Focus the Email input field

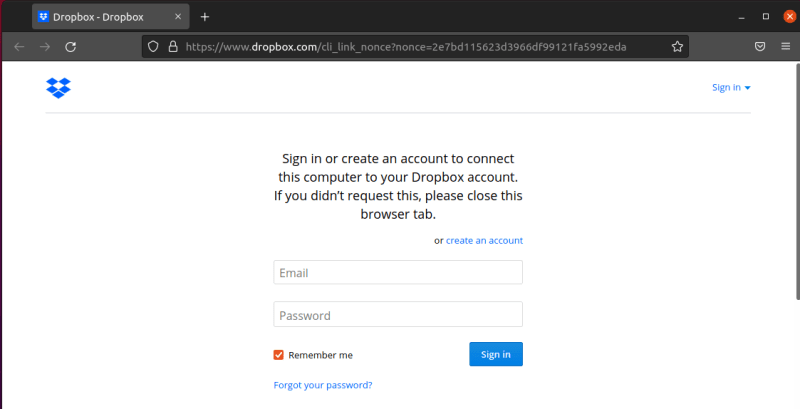coord(398,272)
